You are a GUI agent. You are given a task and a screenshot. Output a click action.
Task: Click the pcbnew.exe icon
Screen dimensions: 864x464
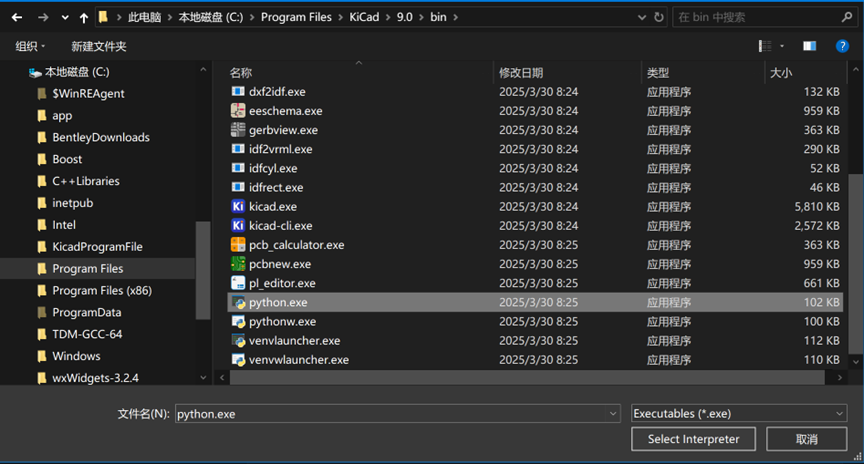pyautogui.click(x=238, y=264)
